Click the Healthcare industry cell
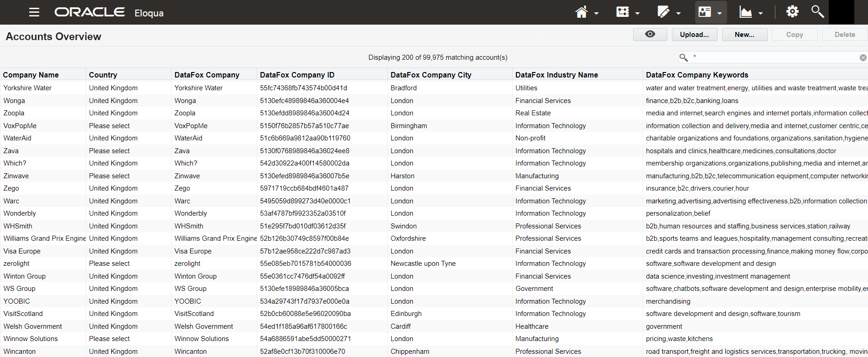The height and width of the screenshot is (357, 868). (x=532, y=326)
